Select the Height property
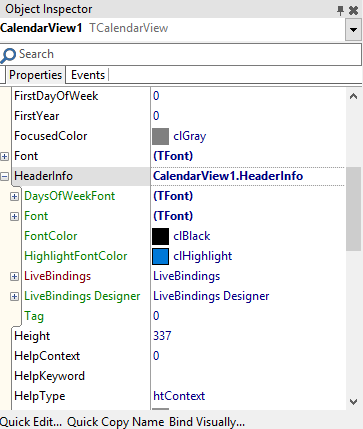The width and height of the screenshot is (363, 429). 32,336
